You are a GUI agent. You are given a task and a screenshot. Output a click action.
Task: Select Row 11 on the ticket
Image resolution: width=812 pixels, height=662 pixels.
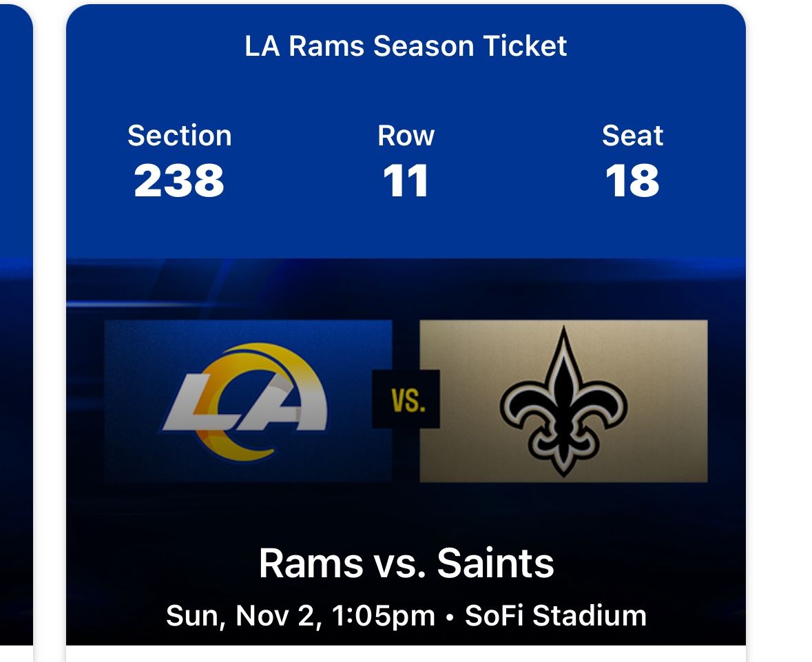[405, 180]
